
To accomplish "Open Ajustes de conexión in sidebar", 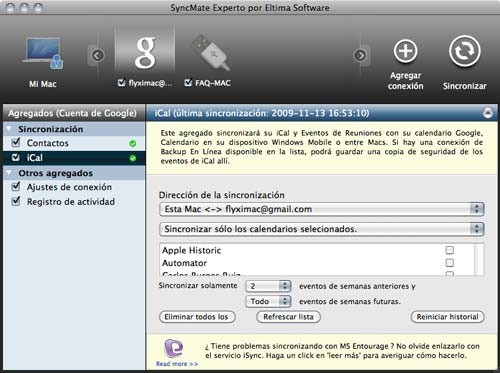I will pos(74,187).
